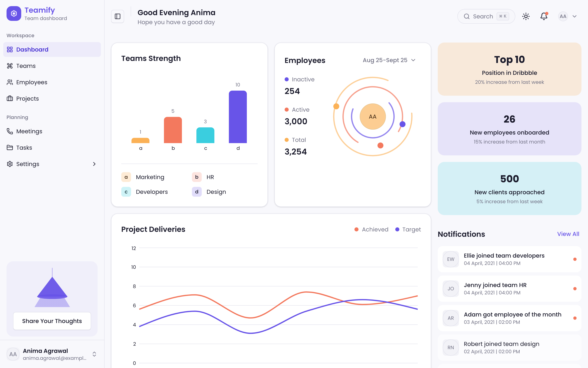The image size is (588, 368).
Task: Click the orange Marketing bar 'a'
Action: pos(140,140)
